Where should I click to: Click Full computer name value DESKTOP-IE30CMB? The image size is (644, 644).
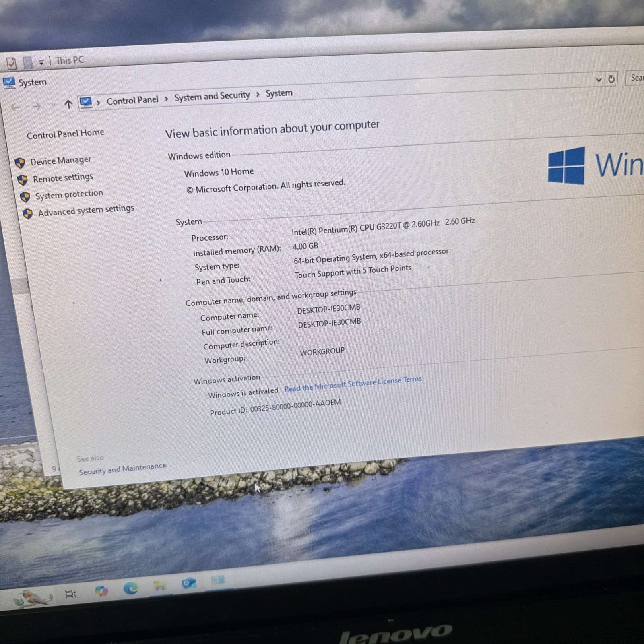(x=329, y=324)
